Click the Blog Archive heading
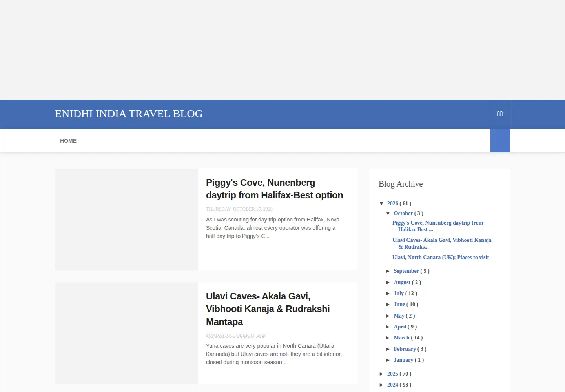565x392 pixels. pyautogui.click(x=401, y=184)
